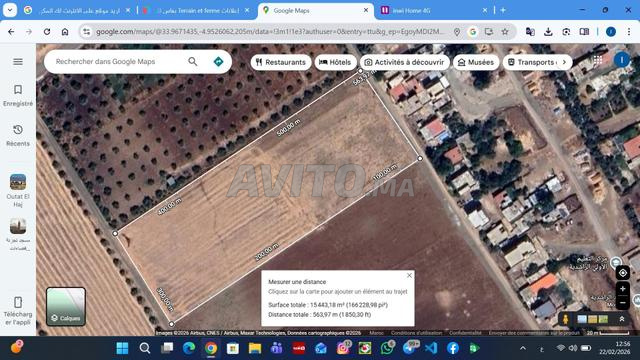Zoom in with the plus button
Viewport: 640px width, 360px height.
(622, 289)
